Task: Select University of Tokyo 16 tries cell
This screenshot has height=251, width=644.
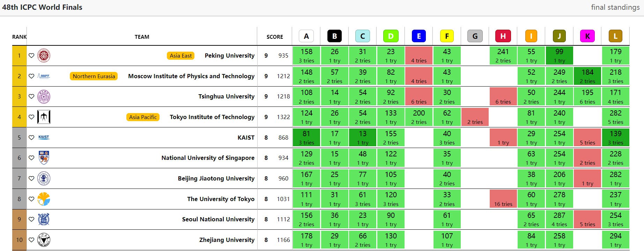Action: tap(503, 199)
